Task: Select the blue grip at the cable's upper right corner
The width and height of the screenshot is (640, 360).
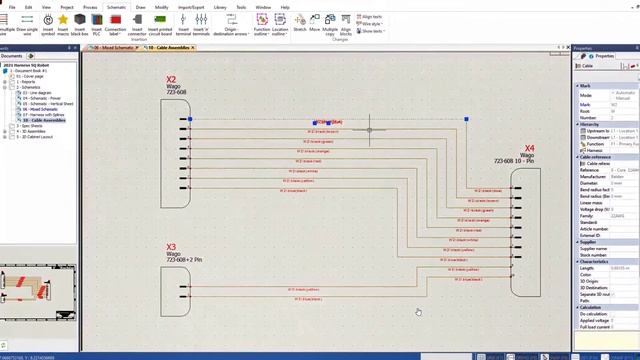Action: click(x=466, y=119)
